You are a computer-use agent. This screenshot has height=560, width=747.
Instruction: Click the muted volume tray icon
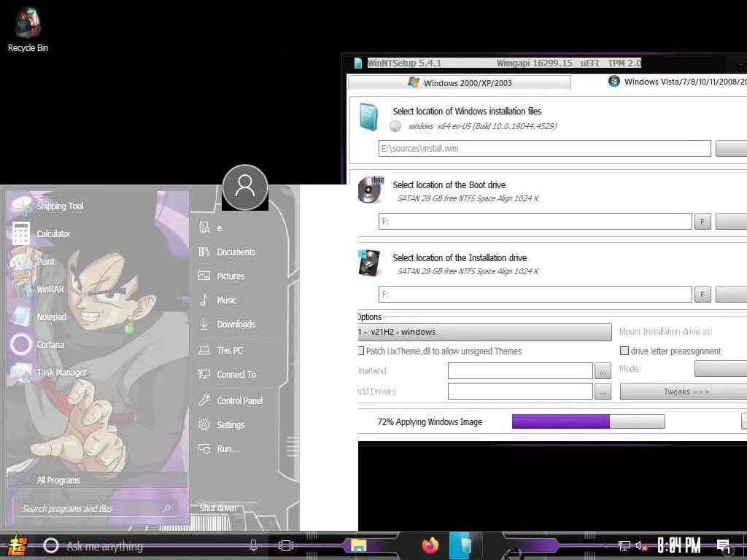(641, 545)
